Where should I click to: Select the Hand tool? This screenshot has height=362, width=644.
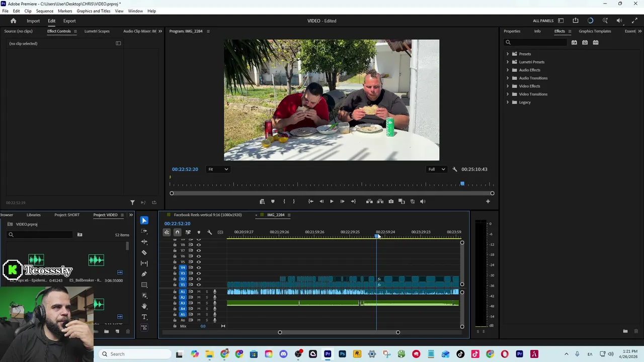click(144, 306)
